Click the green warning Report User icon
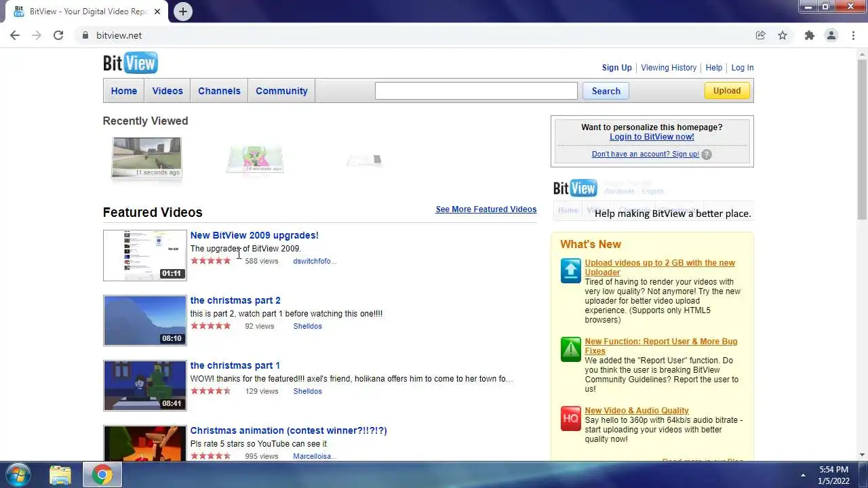868x488 pixels. pos(571,349)
